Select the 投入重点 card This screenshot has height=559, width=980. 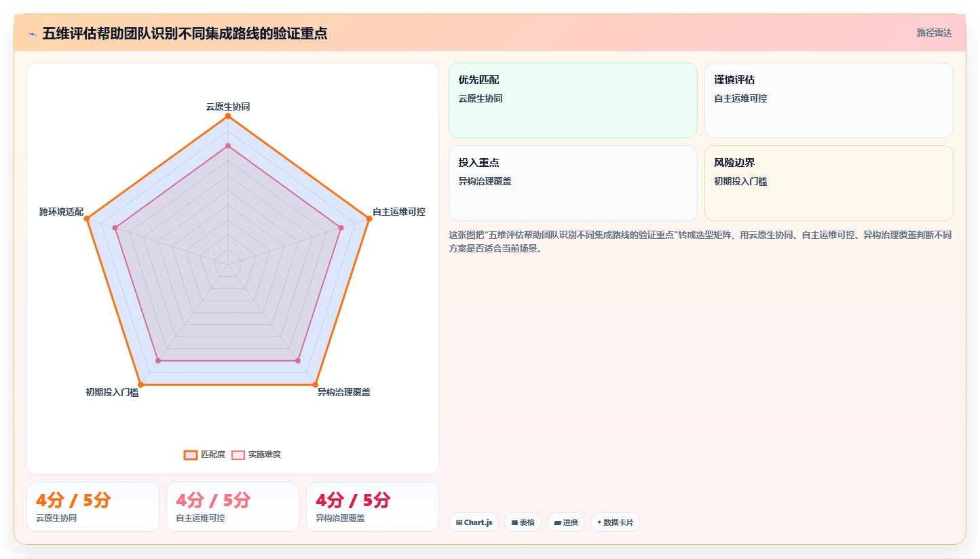[x=573, y=183]
